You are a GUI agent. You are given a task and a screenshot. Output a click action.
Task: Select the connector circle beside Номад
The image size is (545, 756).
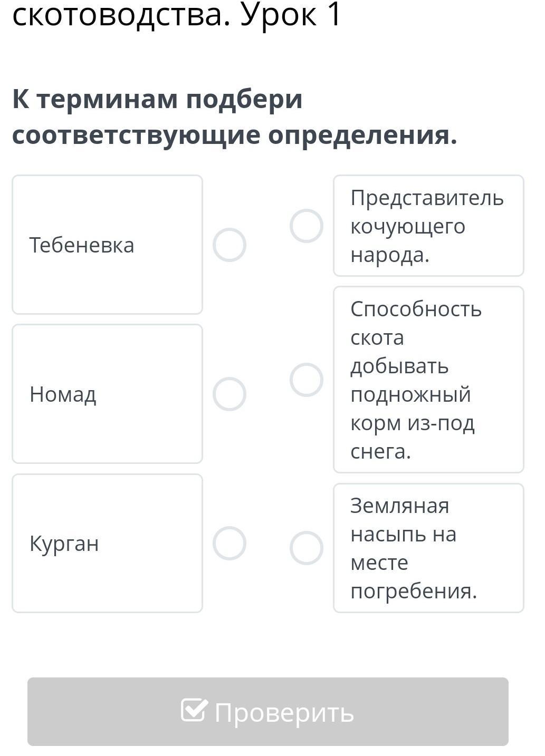pyautogui.click(x=230, y=394)
